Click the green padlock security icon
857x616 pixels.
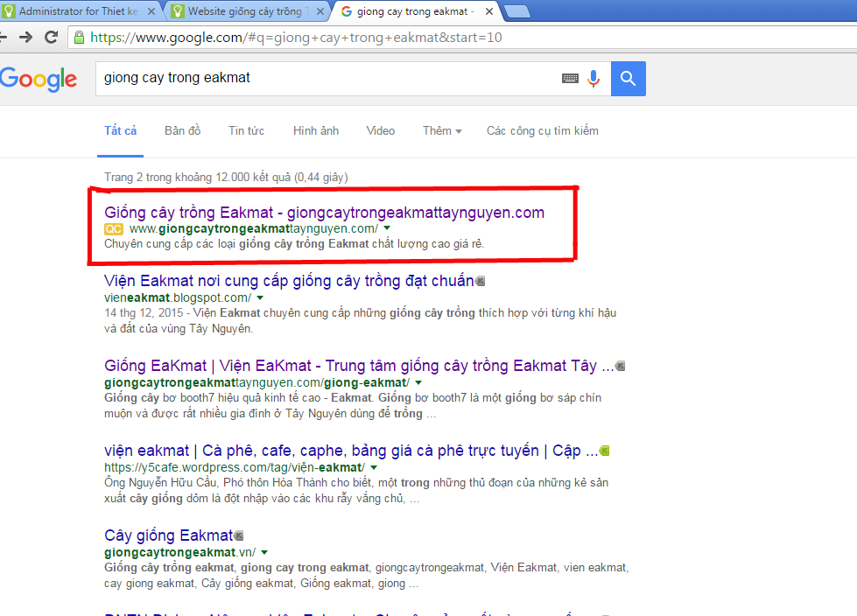tap(80, 37)
